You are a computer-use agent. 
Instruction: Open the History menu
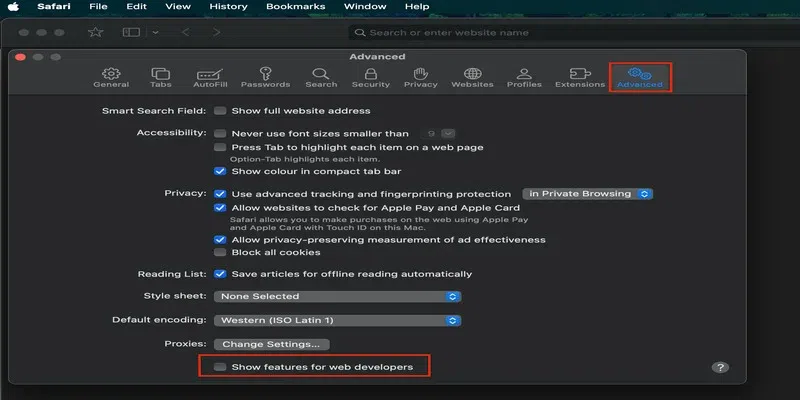coord(228,7)
